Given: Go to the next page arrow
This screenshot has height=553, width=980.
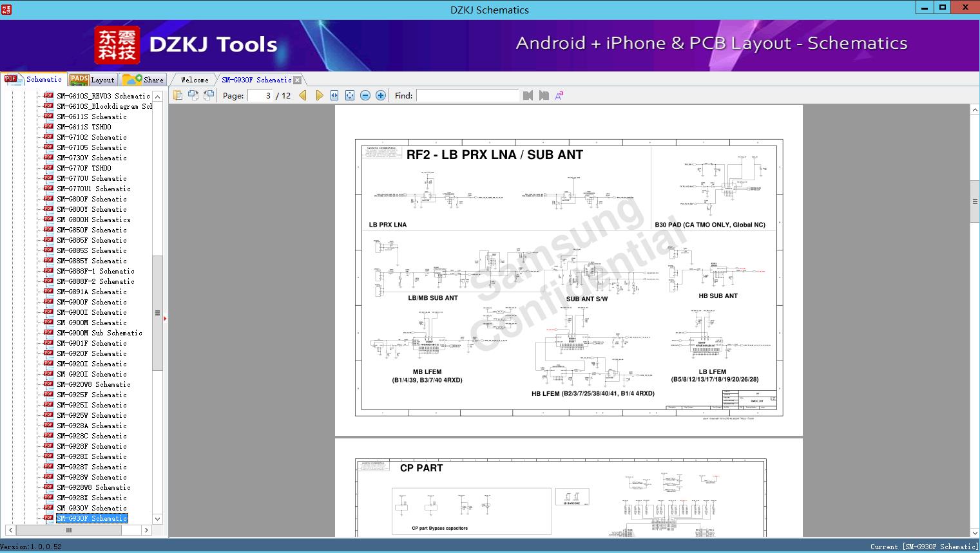Looking at the screenshot, I should click(319, 95).
